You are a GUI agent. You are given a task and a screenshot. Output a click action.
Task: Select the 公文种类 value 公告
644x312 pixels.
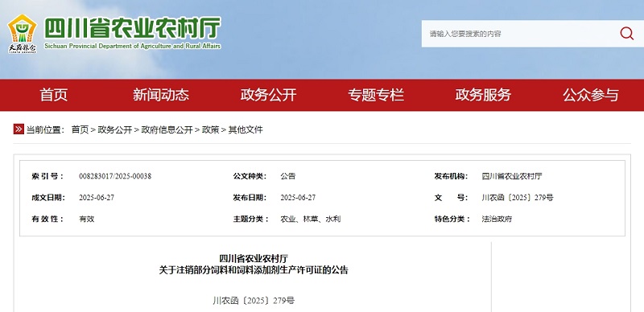(288, 176)
